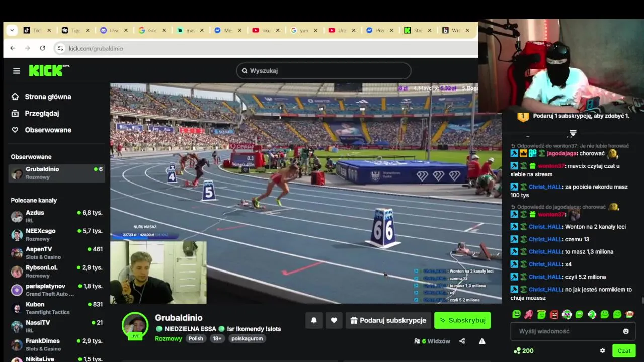Reload the kick.com page
644x362 pixels.
coord(42,48)
